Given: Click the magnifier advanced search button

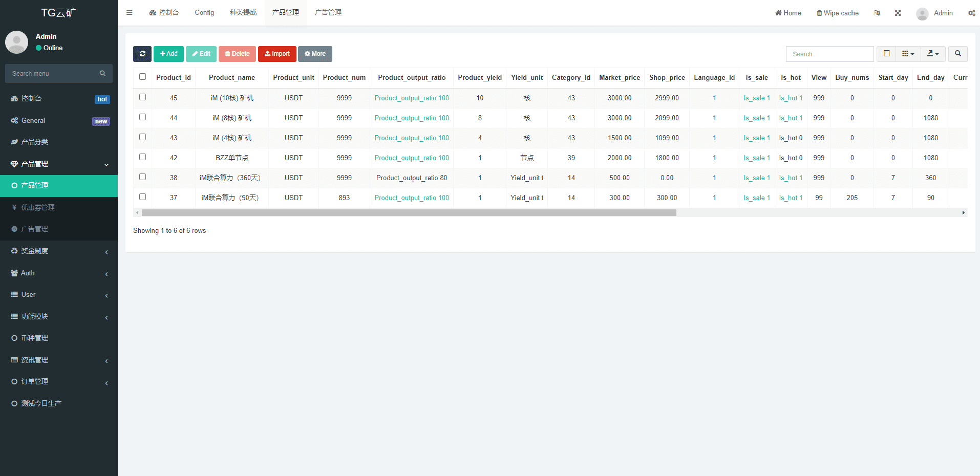Looking at the screenshot, I should 957,54.
